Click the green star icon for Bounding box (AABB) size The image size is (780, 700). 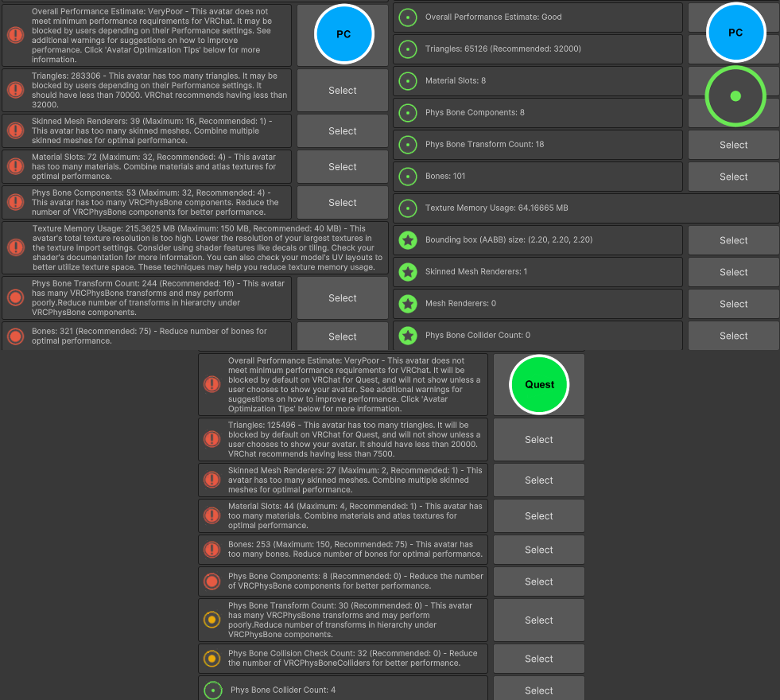(408, 240)
